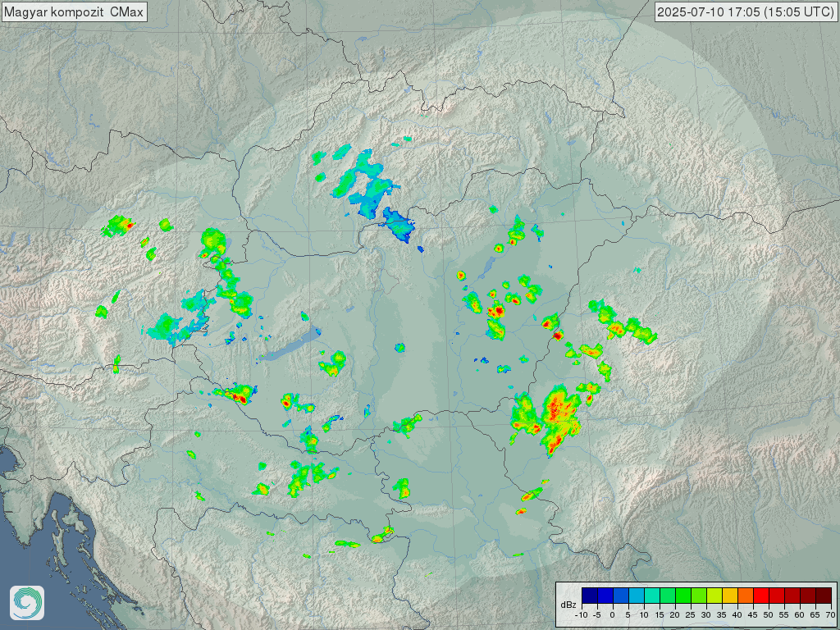This screenshot has height=630, width=840.
Task: Click the "dBz" unit label in legend
Action: (568, 605)
